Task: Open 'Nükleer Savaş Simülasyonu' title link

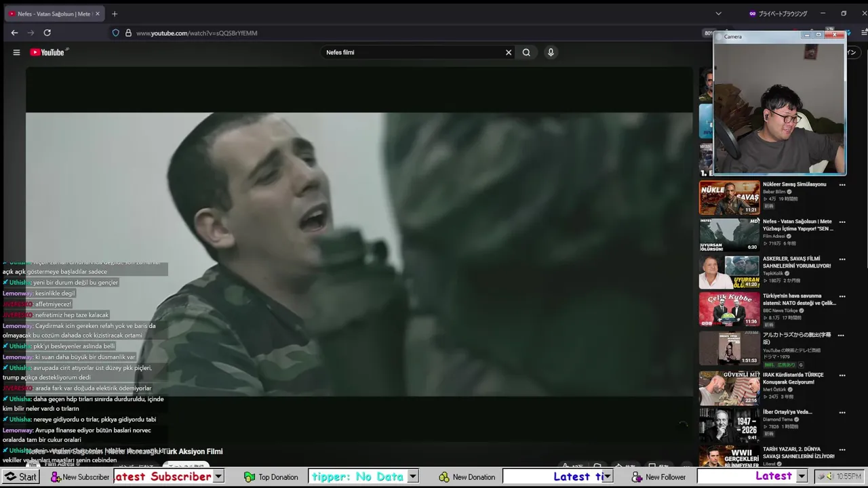Action: pyautogui.click(x=794, y=184)
